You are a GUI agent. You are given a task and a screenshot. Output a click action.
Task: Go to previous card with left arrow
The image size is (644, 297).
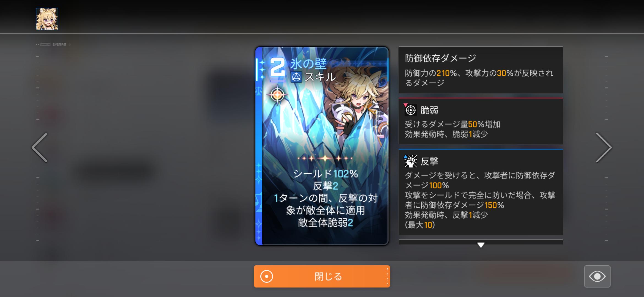(40, 147)
